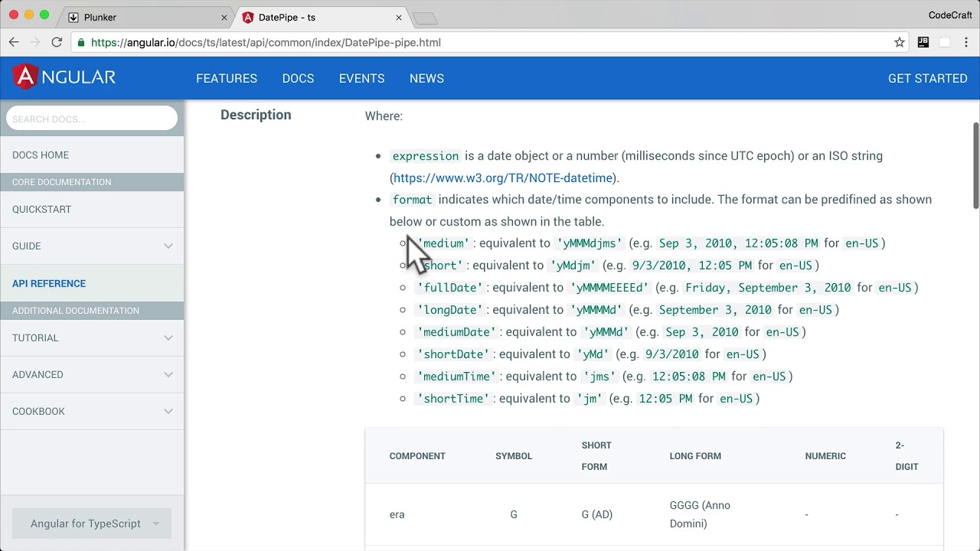The image size is (980, 551).
Task: Open the Events menu item
Action: (x=361, y=78)
